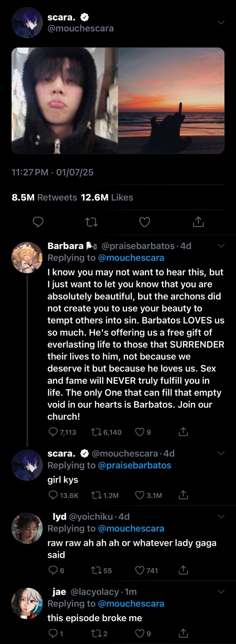This screenshot has height=644, width=236.
Task: Share jae's reply
Action: [183, 633]
